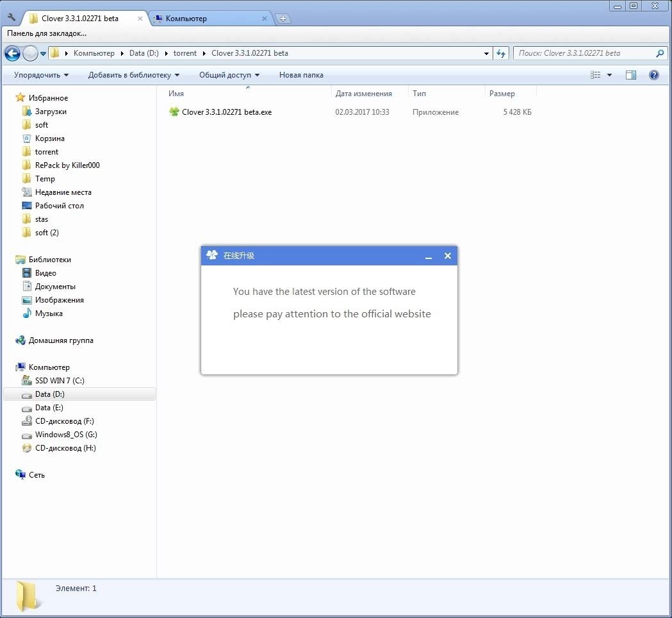
Task: Open a new tab with the plus button
Action: [x=283, y=19]
